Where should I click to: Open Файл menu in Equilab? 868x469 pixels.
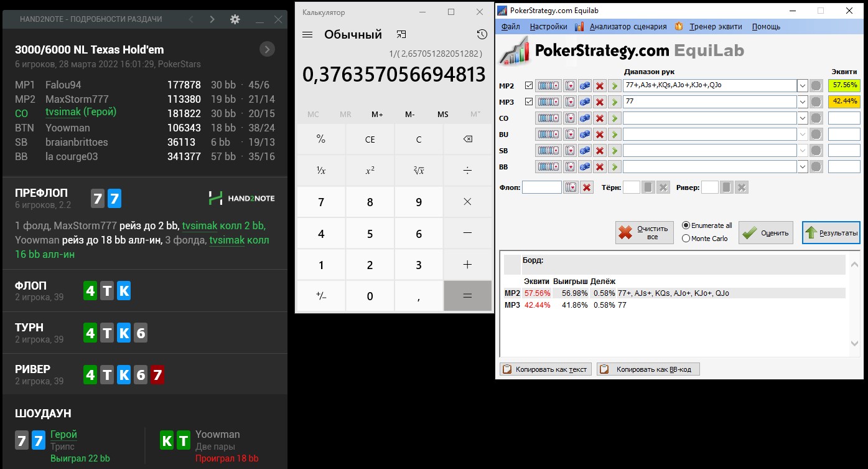tap(510, 27)
